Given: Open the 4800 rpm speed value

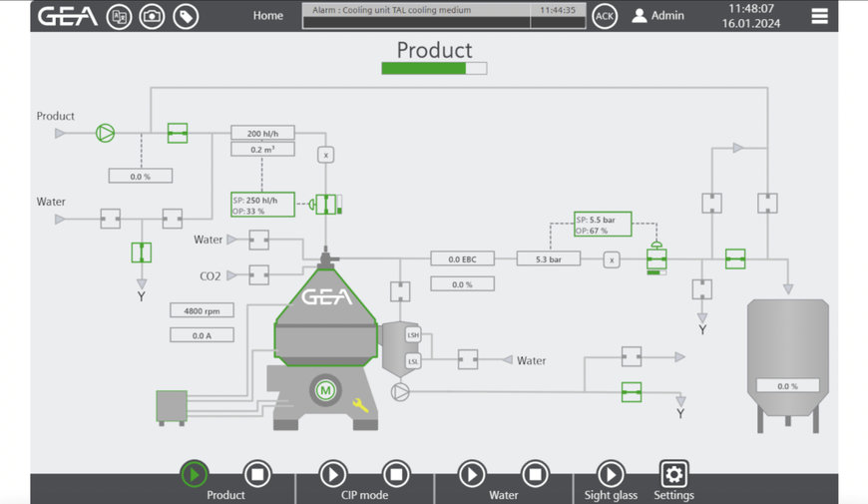Looking at the screenshot, I should (x=202, y=310).
